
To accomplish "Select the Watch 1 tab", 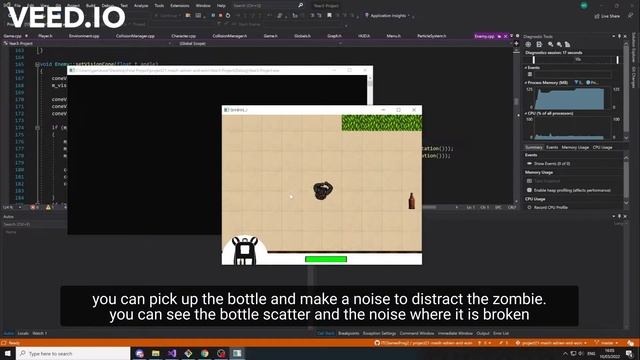I will point(40,333).
